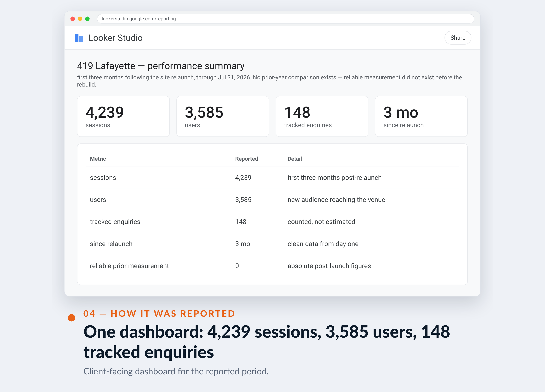Click 'clean data from day one' detail
545x392 pixels.
(x=323, y=244)
